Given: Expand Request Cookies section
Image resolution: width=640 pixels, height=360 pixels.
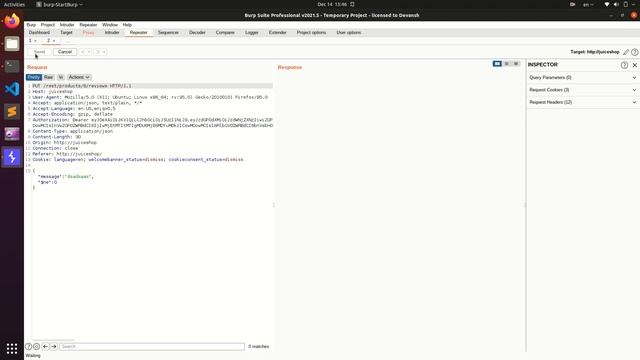Looking at the screenshot, I should point(582,90).
